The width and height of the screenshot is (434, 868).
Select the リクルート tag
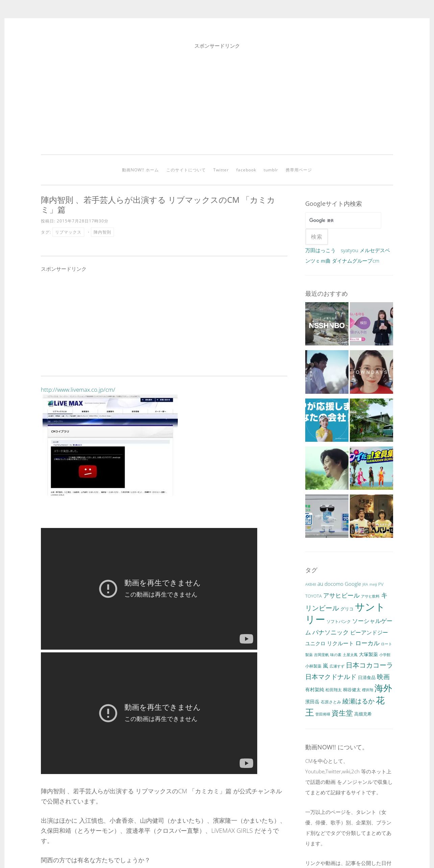click(x=340, y=644)
